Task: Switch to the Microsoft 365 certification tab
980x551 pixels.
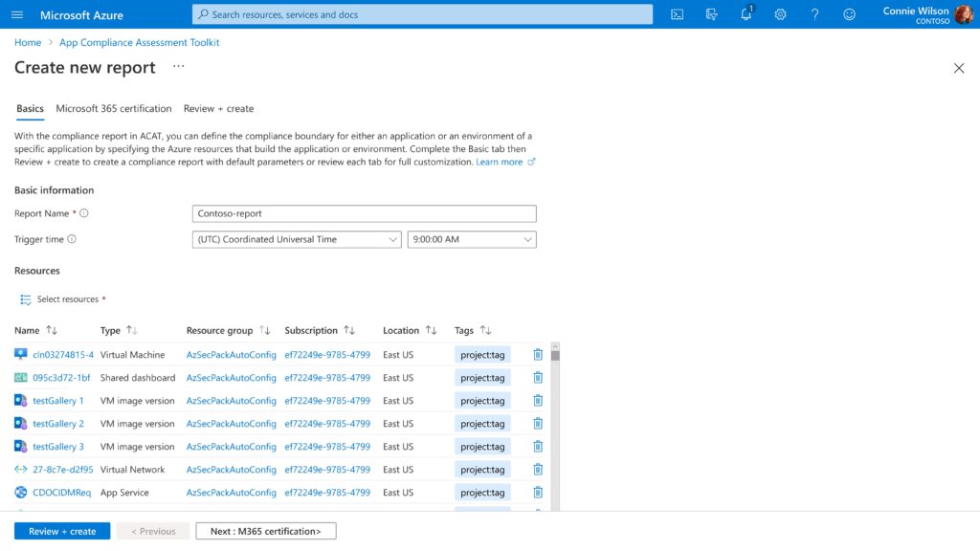Action: coord(113,108)
